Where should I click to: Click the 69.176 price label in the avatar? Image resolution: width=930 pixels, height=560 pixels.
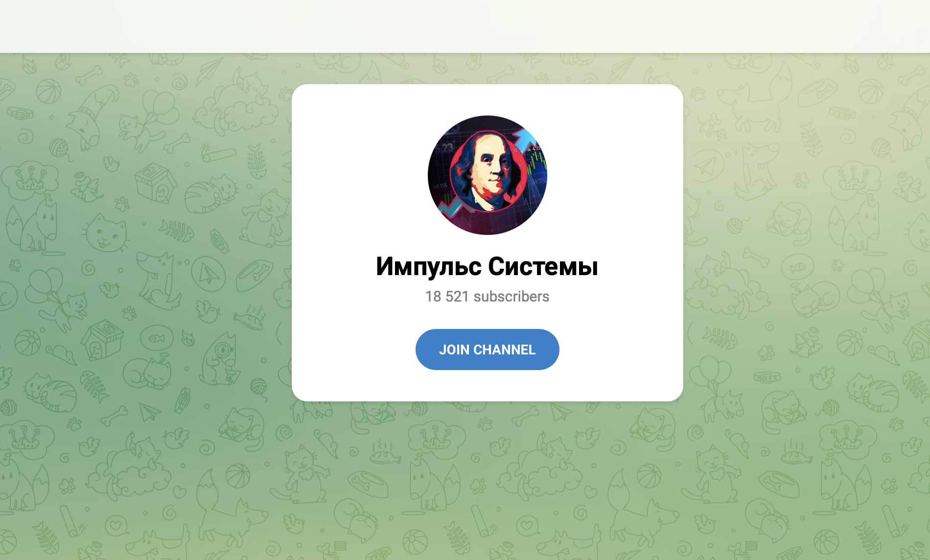[538, 182]
